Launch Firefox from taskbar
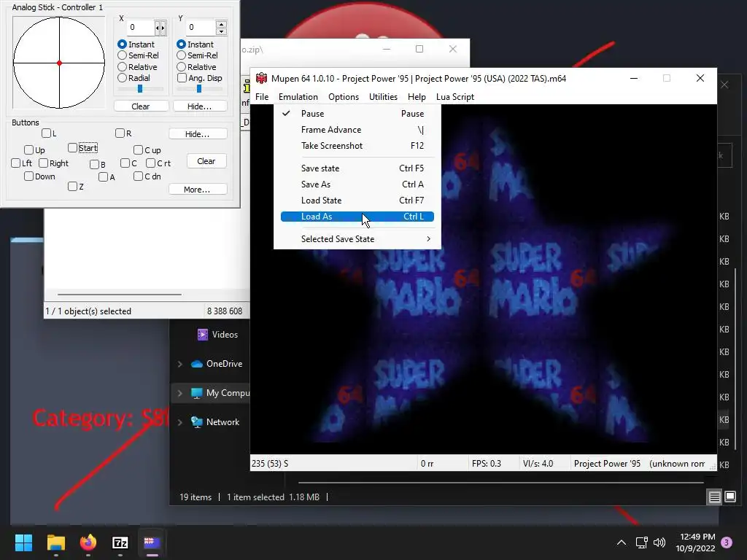The image size is (747, 560). pyautogui.click(x=88, y=542)
